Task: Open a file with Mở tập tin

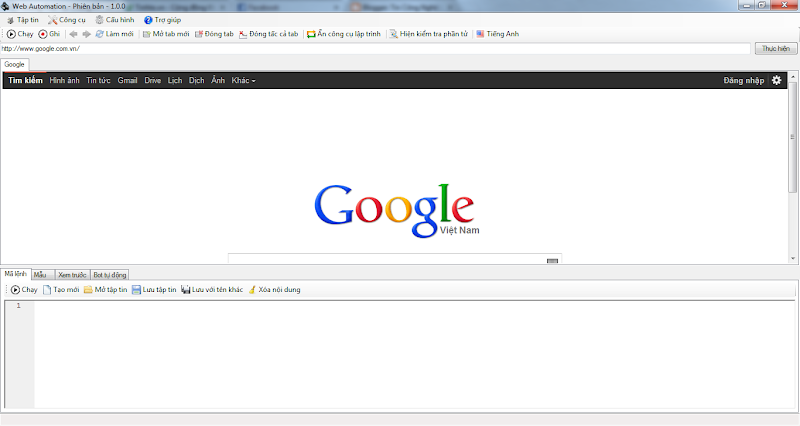Action: click(x=106, y=290)
